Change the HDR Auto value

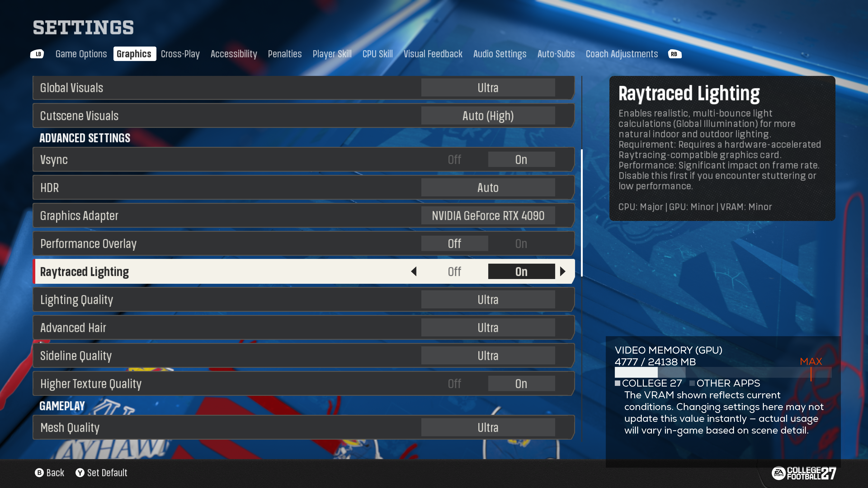pos(488,188)
